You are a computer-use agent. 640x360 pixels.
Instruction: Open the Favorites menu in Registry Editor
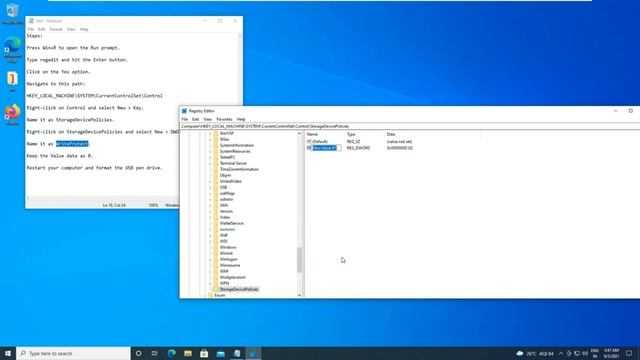tap(224, 119)
